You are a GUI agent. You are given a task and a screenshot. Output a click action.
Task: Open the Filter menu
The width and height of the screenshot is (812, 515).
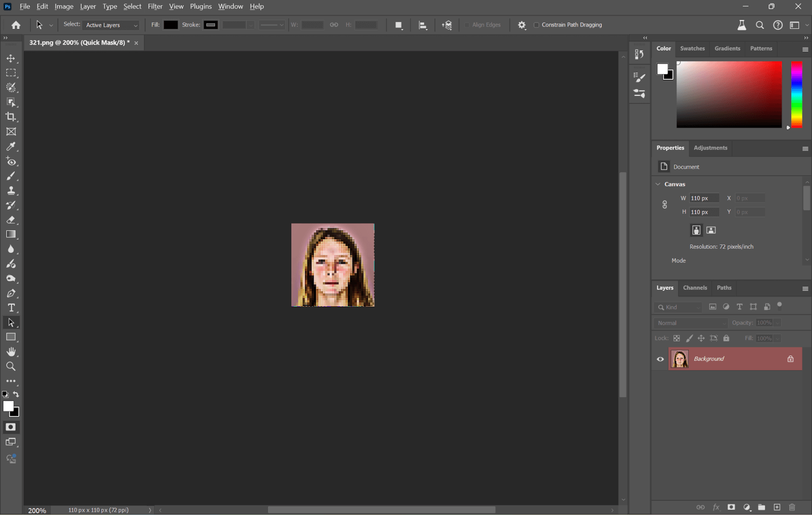pyautogui.click(x=155, y=7)
